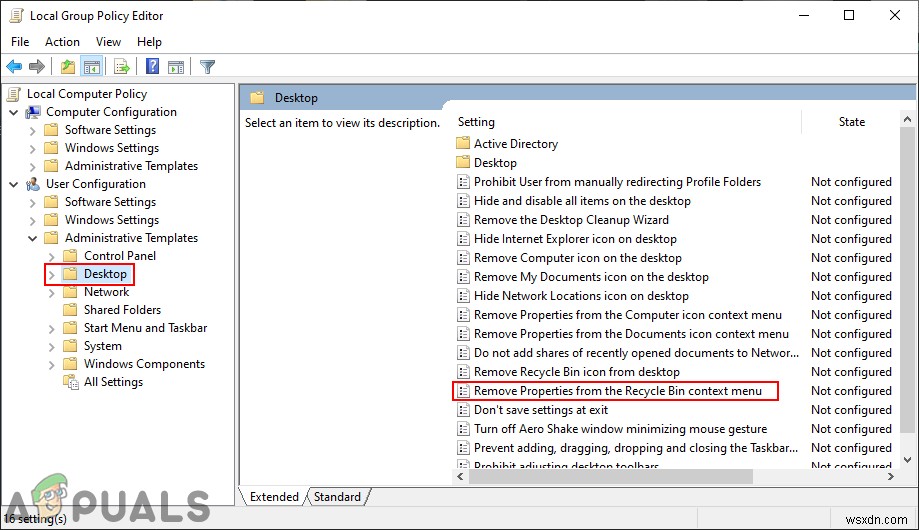Open the Action menu
The width and height of the screenshot is (919, 530).
[62, 42]
